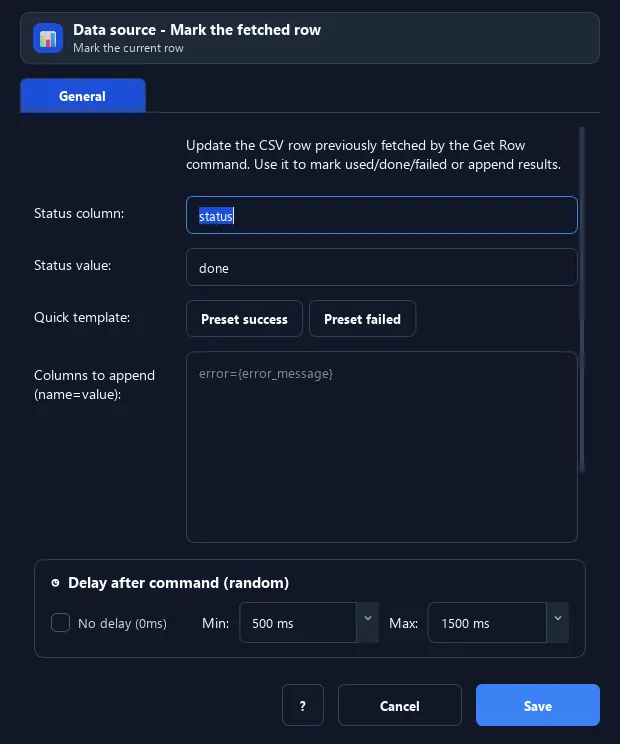
Task: Click the Delay after command (random) heading
Action: coord(178,583)
